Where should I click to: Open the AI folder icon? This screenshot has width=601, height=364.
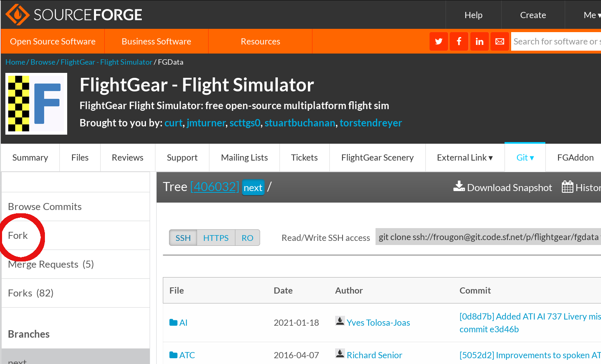coord(174,322)
